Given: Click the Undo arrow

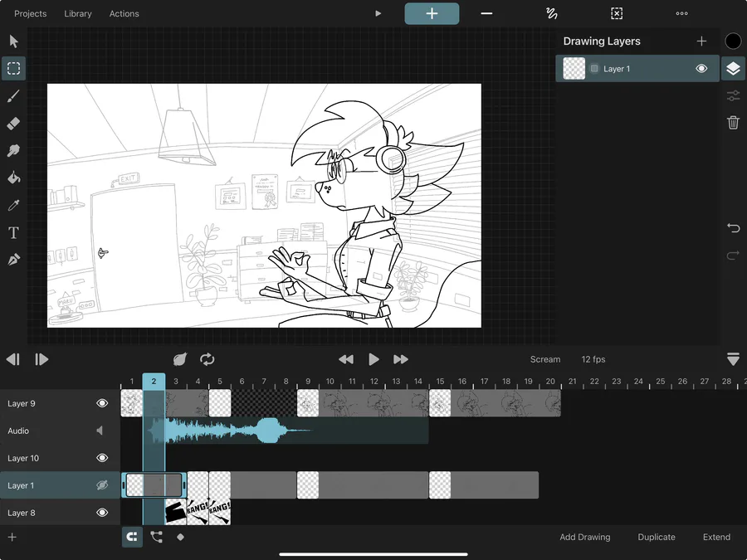Looking at the screenshot, I should (x=733, y=227).
